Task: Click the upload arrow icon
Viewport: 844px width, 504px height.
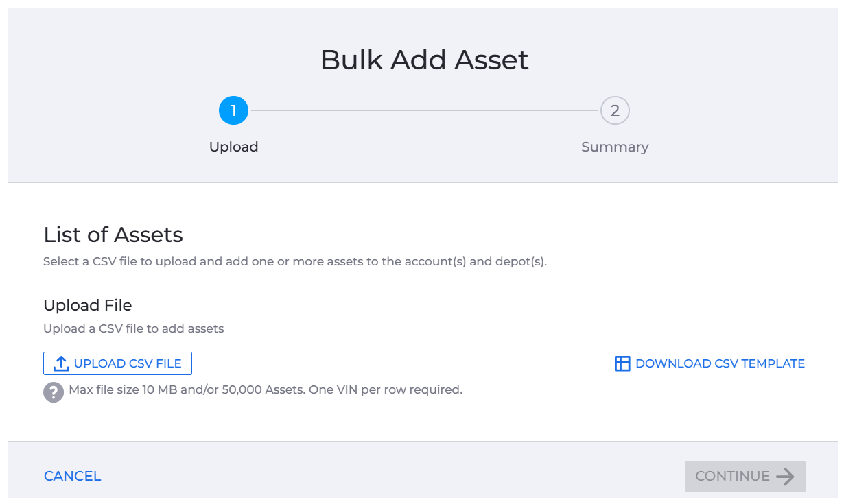Action: point(61,363)
